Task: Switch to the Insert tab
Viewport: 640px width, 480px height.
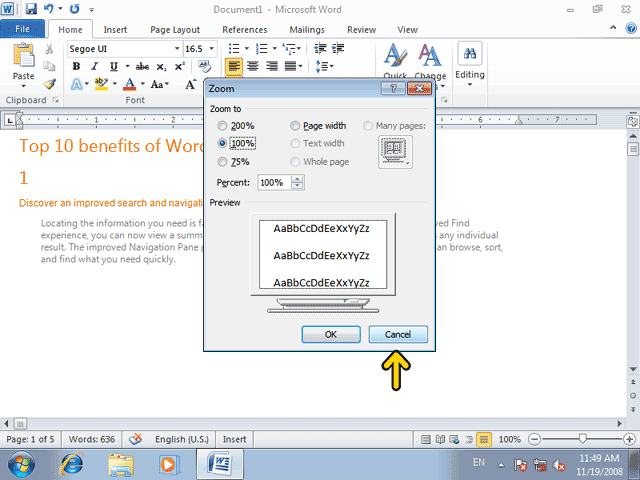Action: [x=115, y=29]
